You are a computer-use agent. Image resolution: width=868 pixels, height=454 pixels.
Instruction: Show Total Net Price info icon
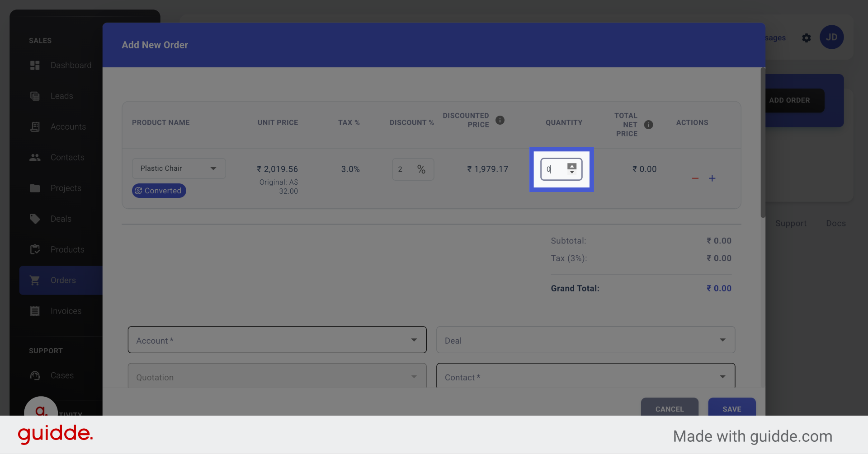click(x=648, y=125)
